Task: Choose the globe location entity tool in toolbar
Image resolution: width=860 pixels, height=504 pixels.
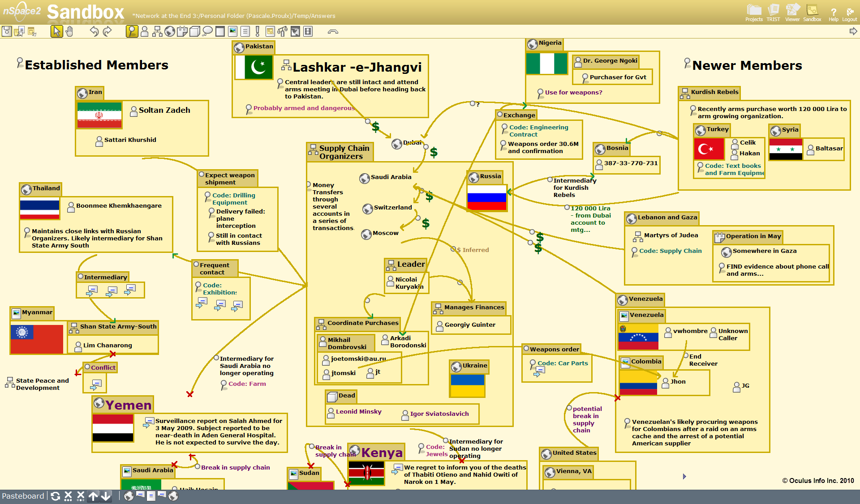Action: pos(170,31)
